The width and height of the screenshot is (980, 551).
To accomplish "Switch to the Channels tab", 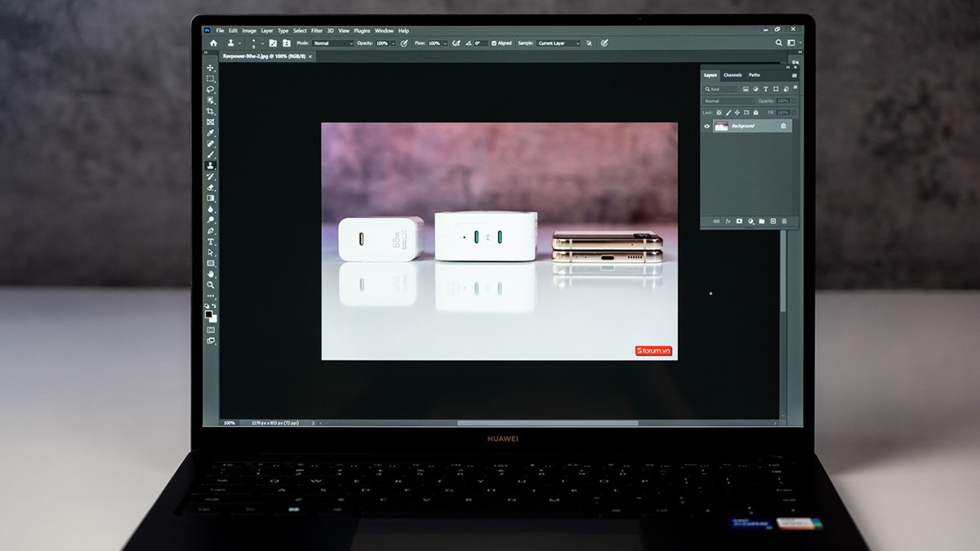I will [x=733, y=75].
